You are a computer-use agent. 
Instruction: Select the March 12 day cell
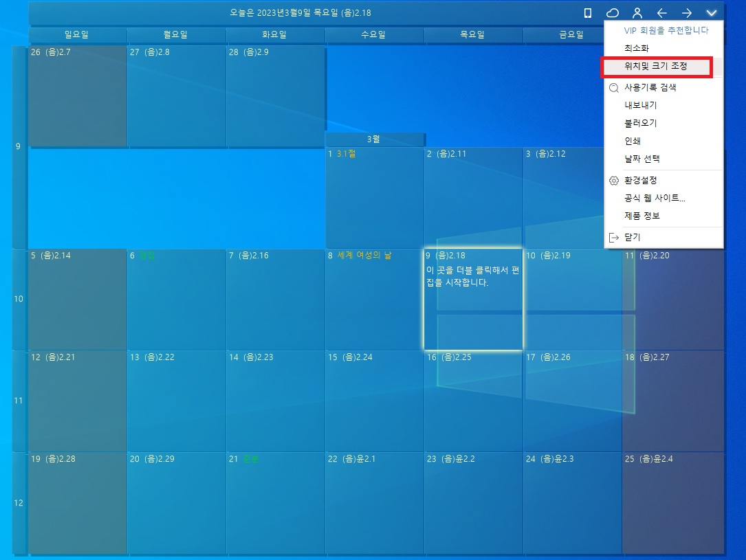[x=78, y=401]
